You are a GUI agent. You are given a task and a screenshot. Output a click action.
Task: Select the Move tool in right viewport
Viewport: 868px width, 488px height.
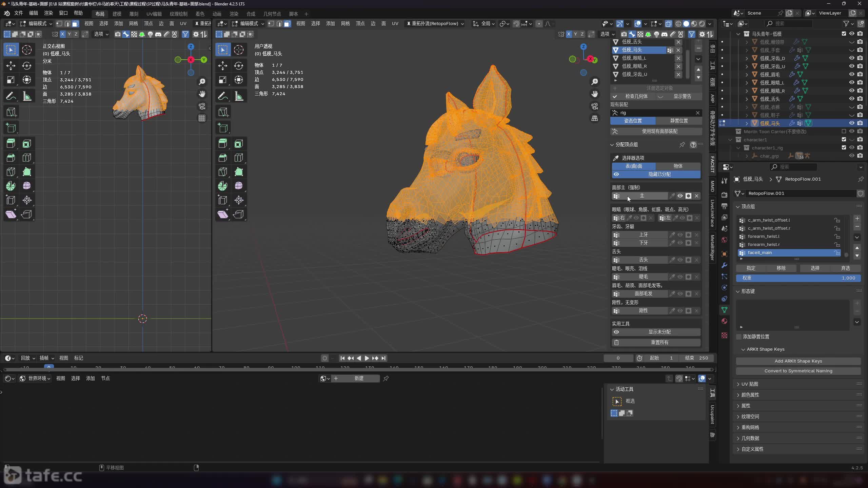click(x=223, y=65)
